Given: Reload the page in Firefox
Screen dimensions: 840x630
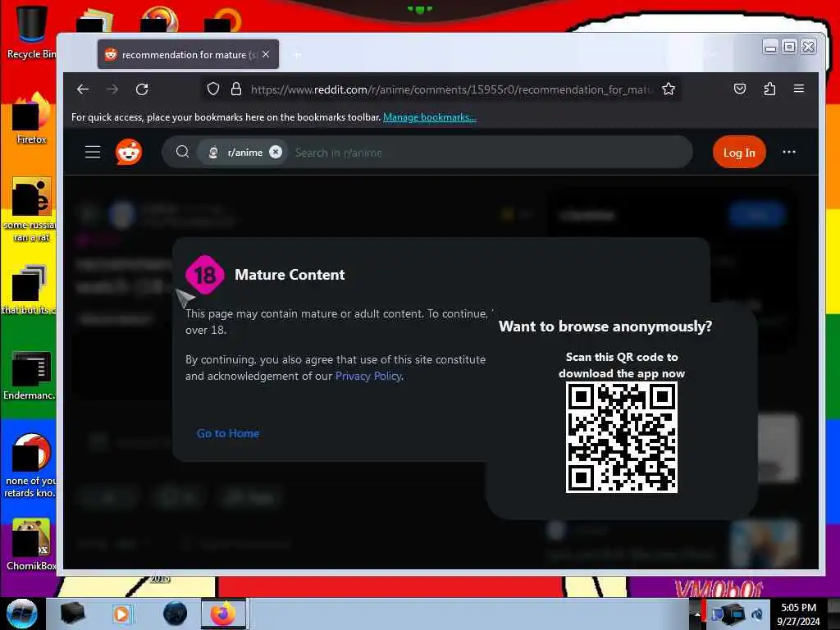Looking at the screenshot, I should pyautogui.click(x=142, y=89).
